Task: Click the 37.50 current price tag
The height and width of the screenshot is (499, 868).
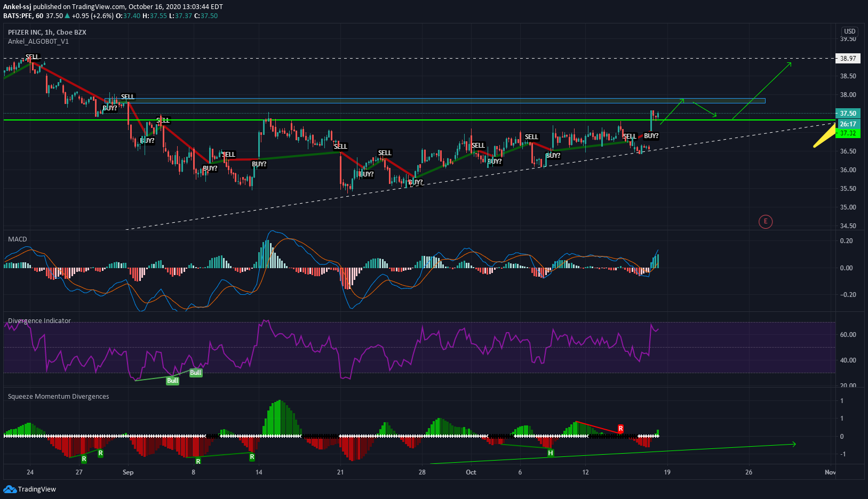Action: 848,114
